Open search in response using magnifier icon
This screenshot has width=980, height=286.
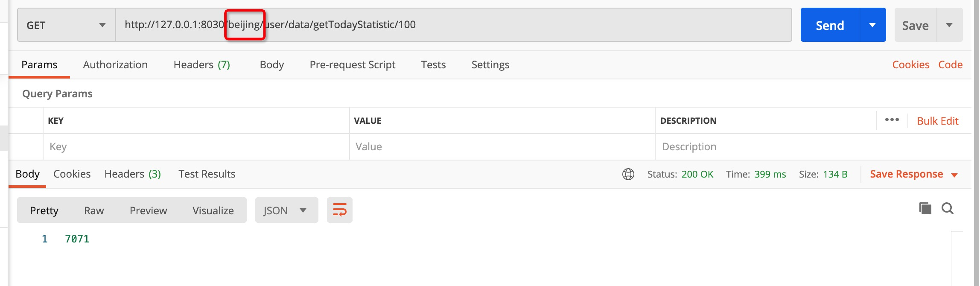pyautogui.click(x=948, y=208)
